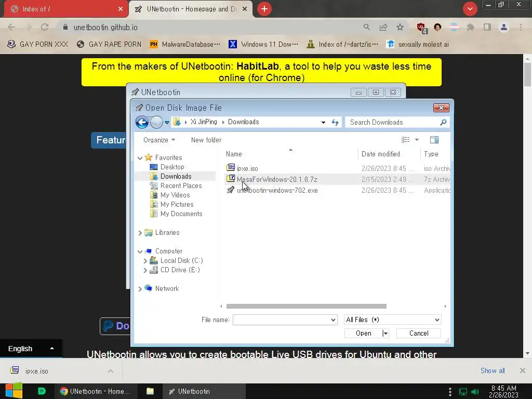Change view icon in file dialog

(x=405, y=140)
